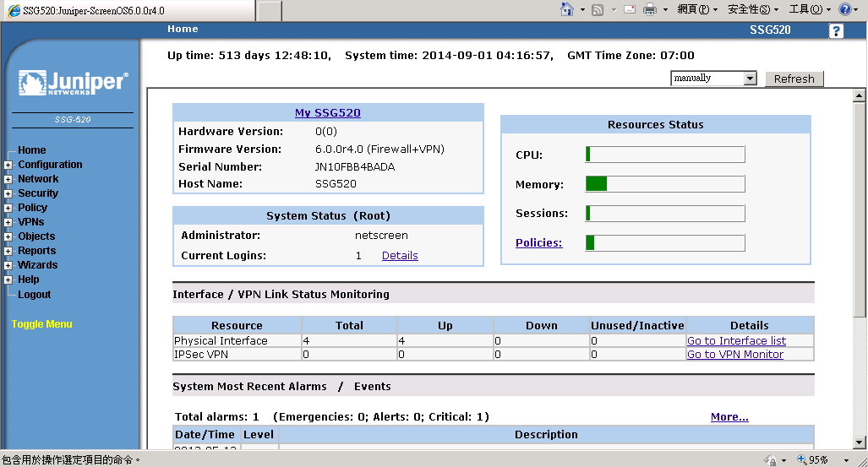
Task: Click the IPSec VPN row label
Action: pyautogui.click(x=201, y=355)
